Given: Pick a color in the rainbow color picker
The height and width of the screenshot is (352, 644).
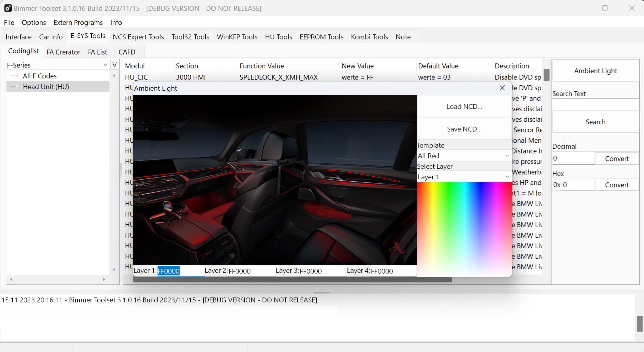Looking at the screenshot, I should (x=464, y=229).
